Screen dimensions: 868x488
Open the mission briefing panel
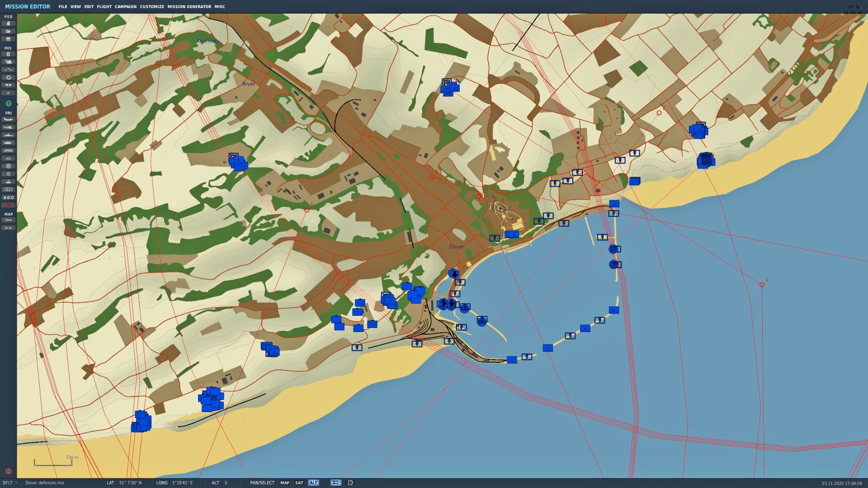coord(8,54)
